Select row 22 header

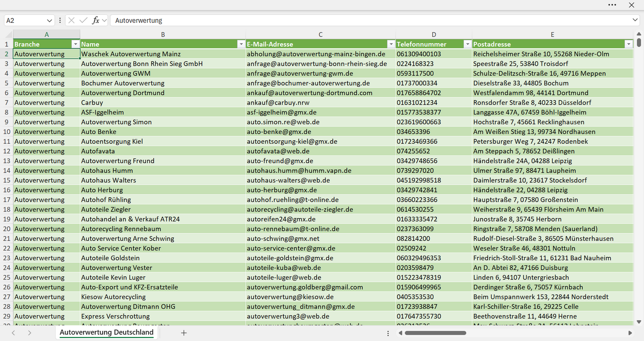click(7, 248)
